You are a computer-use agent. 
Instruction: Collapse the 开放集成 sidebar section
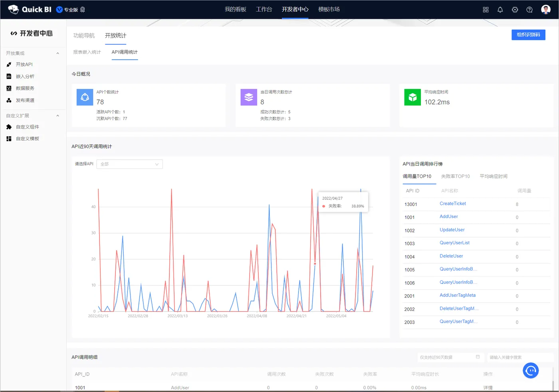coord(57,53)
